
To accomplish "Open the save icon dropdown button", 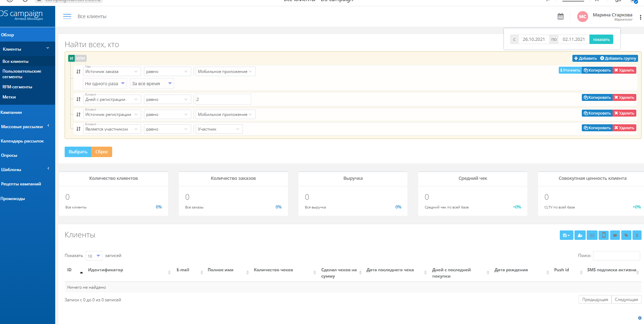I will click(x=566, y=235).
